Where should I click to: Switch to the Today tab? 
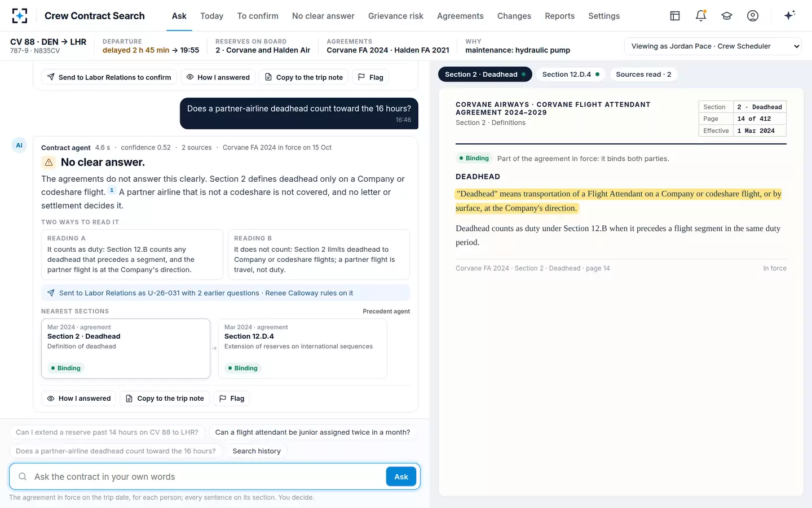(x=212, y=16)
